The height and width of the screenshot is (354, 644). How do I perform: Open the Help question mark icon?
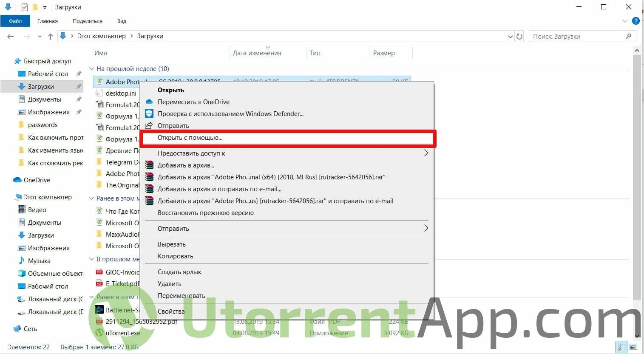click(x=636, y=21)
